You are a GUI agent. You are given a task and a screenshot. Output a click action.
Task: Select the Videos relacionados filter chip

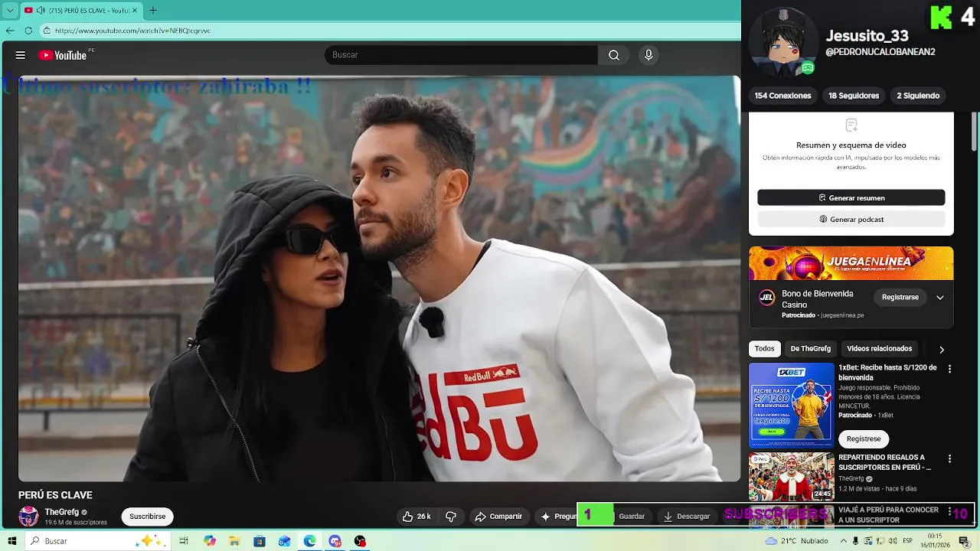879,348
